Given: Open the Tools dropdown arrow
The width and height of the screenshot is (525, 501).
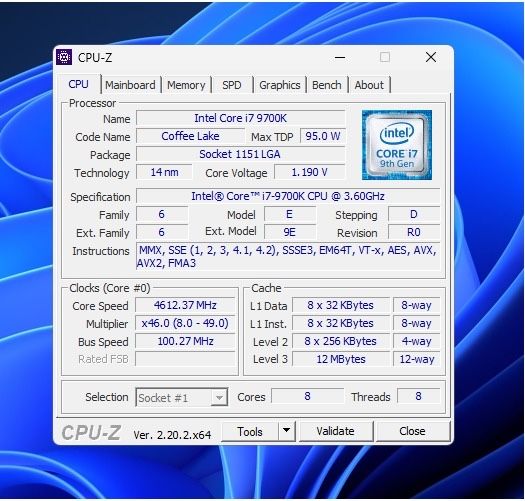Looking at the screenshot, I should tap(286, 431).
